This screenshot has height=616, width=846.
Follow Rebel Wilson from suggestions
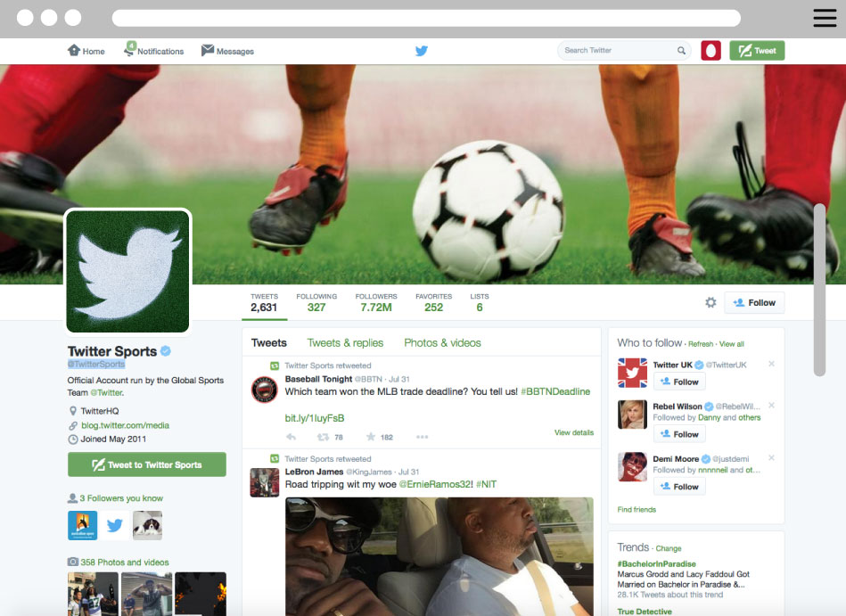point(679,434)
